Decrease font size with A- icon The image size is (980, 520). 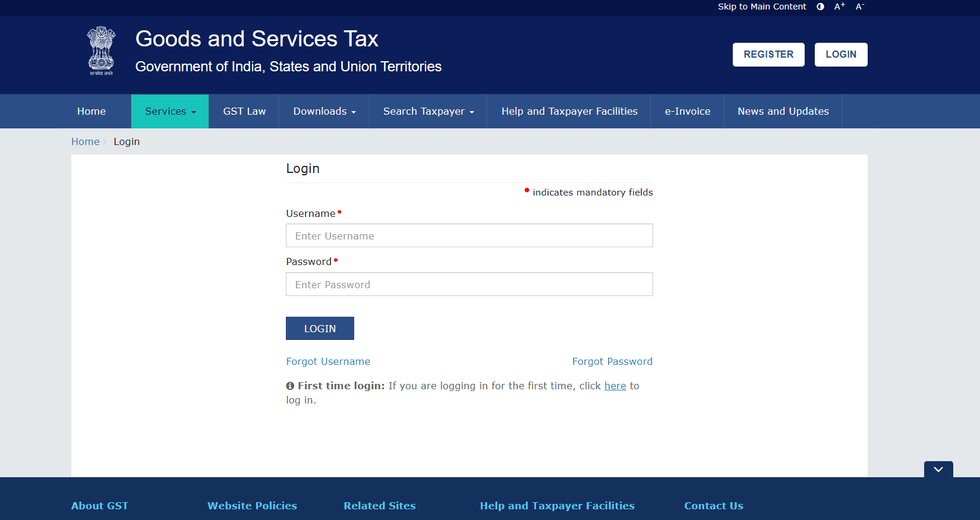[x=859, y=7]
